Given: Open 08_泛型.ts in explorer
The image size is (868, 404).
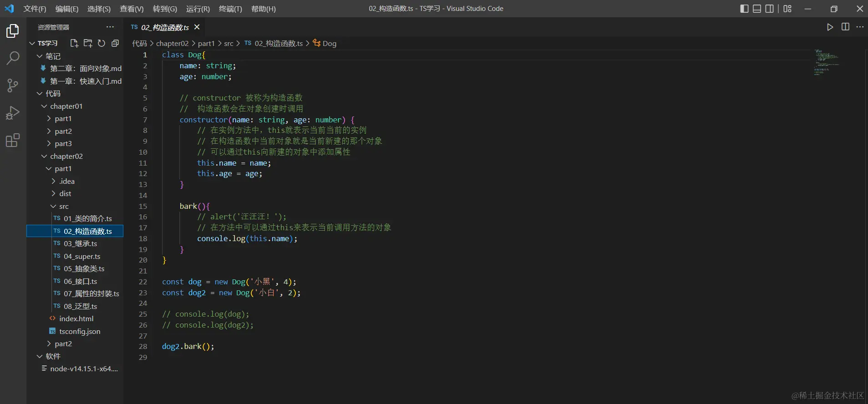Looking at the screenshot, I should 80,306.
